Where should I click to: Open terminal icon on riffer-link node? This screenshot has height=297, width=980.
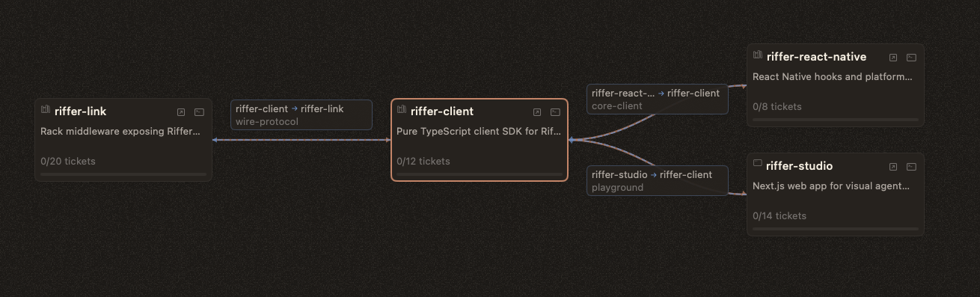(x=199, y=112)
